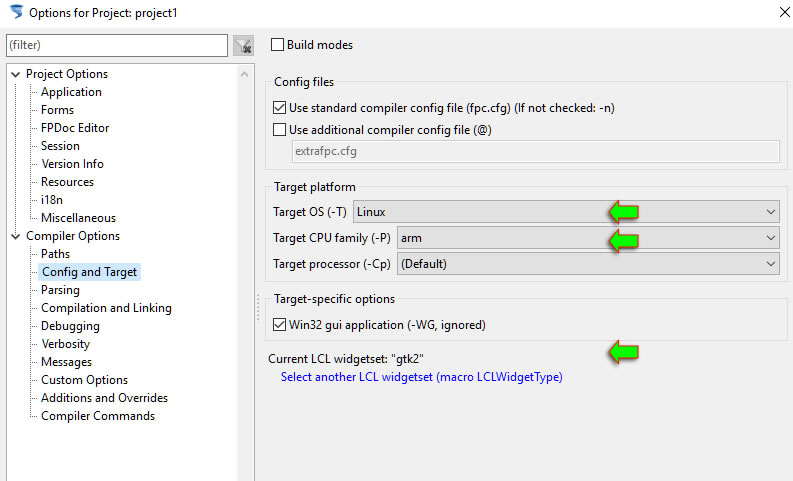The image size is (793, 481).
Task: Collapse the Project Options tree node
Action: tap(16, 74)
